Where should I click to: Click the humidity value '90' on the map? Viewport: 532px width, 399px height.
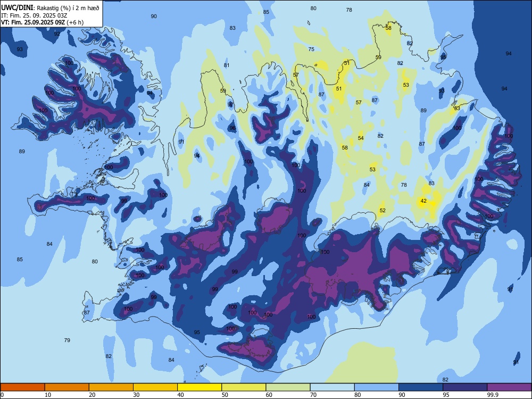pyautogui.click(x=154, y=16)
